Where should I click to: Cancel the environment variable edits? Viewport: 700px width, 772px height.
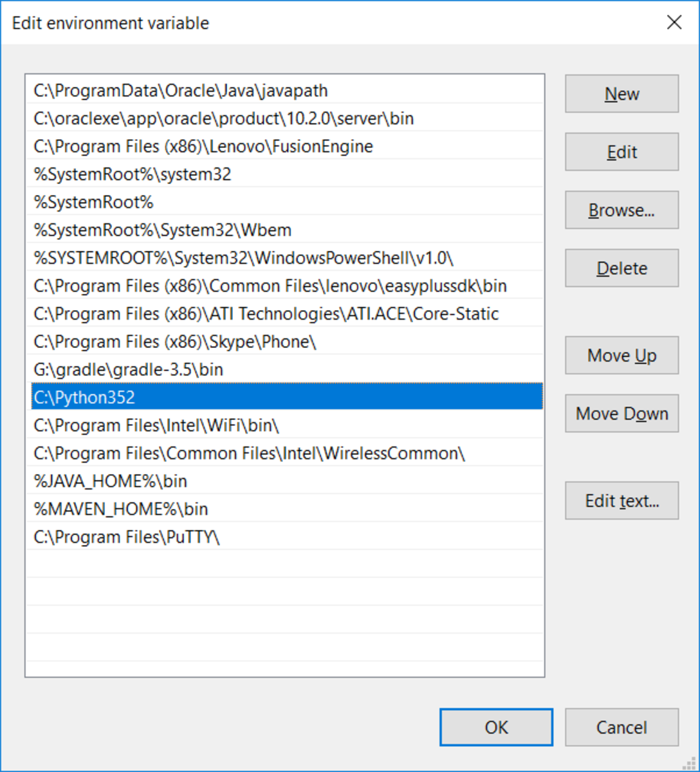pyautogui.click(x=621, y=727)
